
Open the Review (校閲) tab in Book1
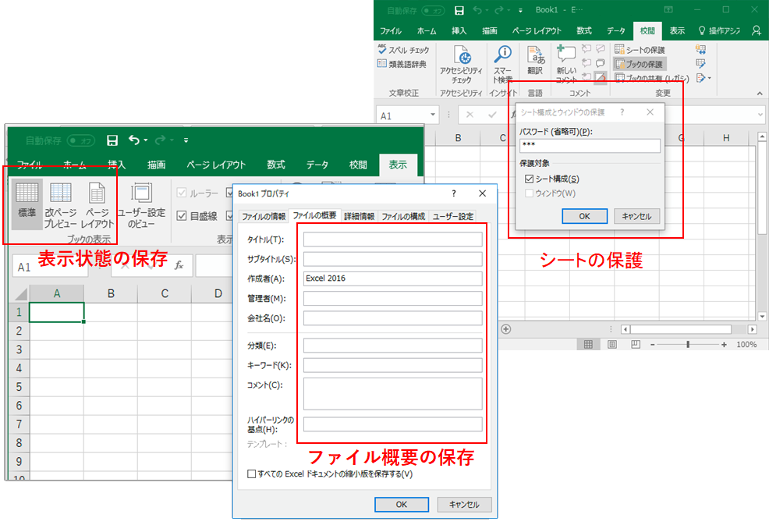[x=647, y=30]
